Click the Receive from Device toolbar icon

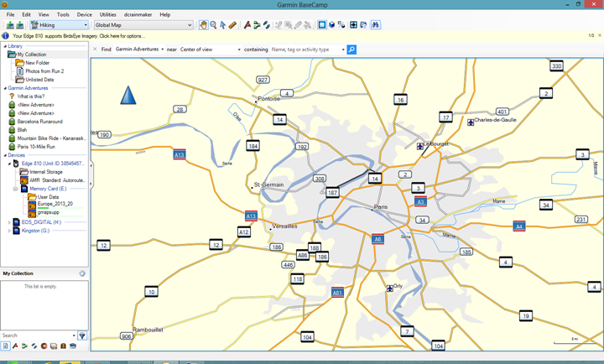pos(19,25)
